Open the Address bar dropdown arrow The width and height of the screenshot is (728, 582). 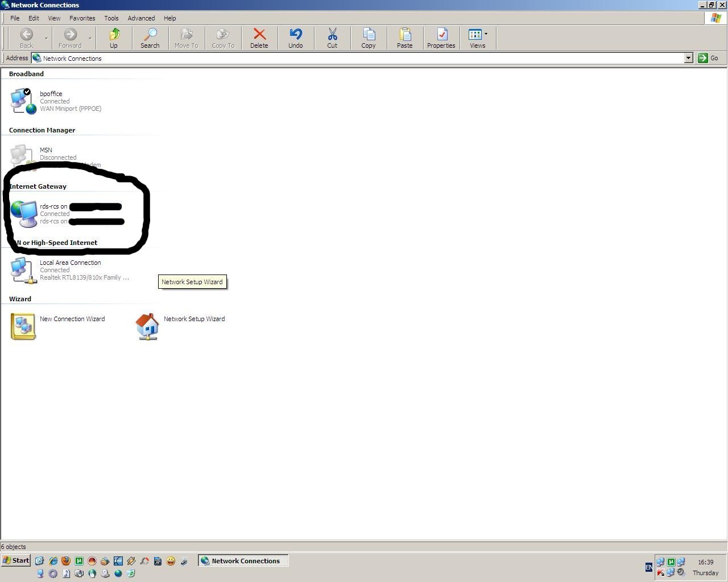[688, 58]
